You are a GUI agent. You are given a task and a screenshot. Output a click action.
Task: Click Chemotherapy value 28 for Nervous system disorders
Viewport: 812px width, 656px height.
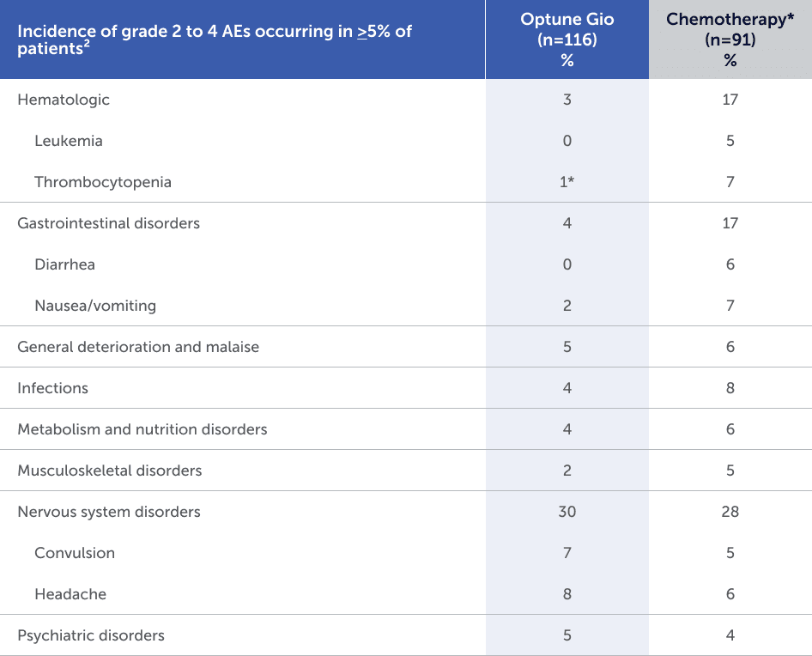(x=730, y=512)
